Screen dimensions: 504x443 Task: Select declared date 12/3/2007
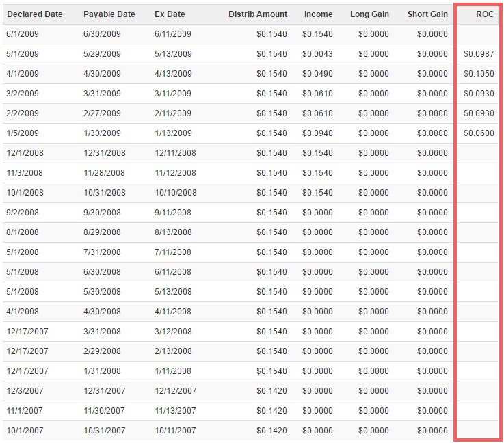pos(25,391)
